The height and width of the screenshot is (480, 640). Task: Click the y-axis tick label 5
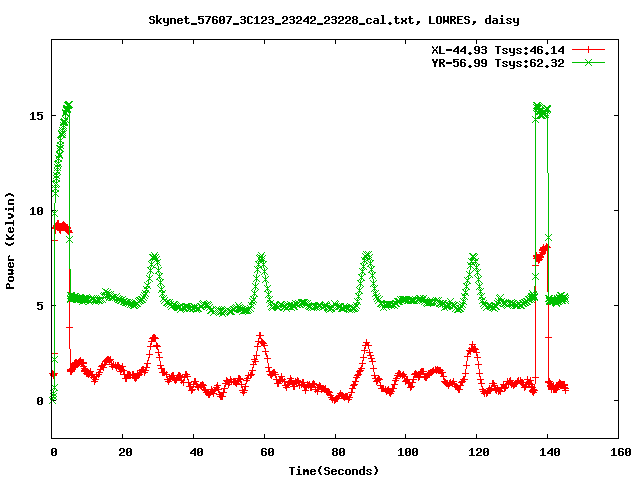[40, 306]
